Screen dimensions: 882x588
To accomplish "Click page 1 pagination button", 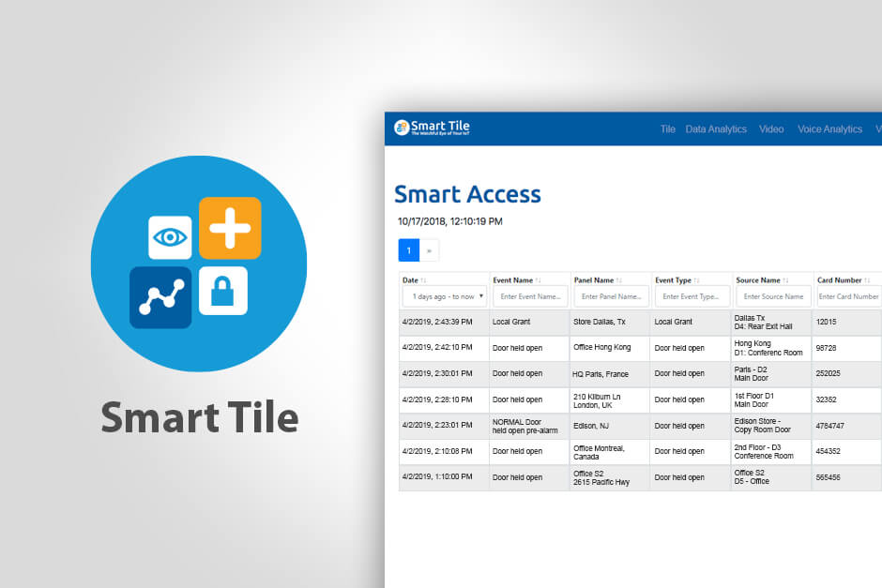I will point(408,250).
